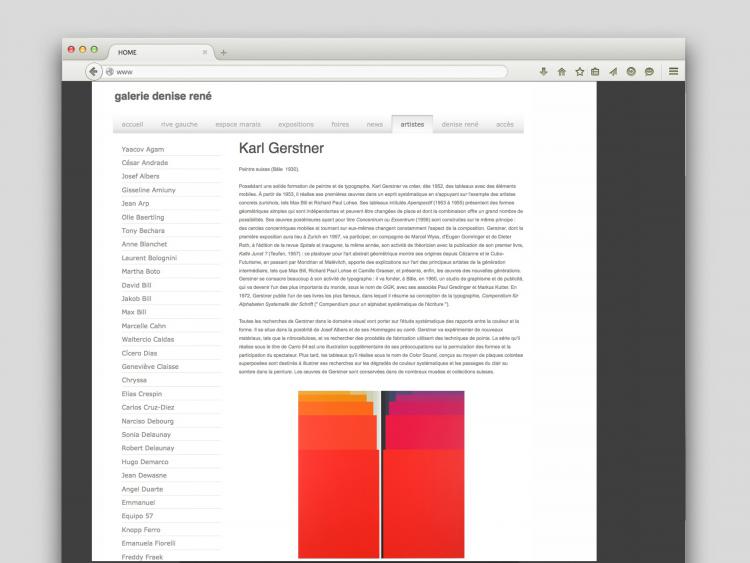Click the left orange-red artwork panel
This screenshot has height=563, width=750.
tap(339, 475)
